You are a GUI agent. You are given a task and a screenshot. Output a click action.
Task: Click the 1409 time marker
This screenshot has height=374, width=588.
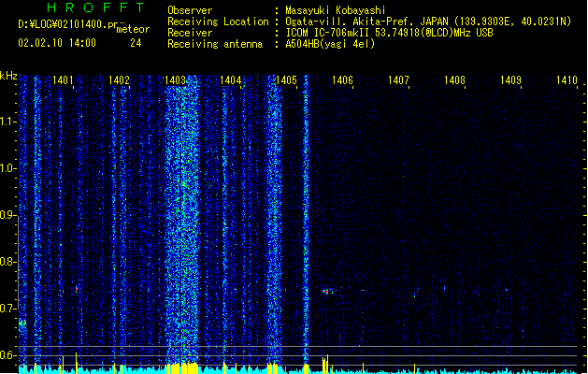click(510, 79)
